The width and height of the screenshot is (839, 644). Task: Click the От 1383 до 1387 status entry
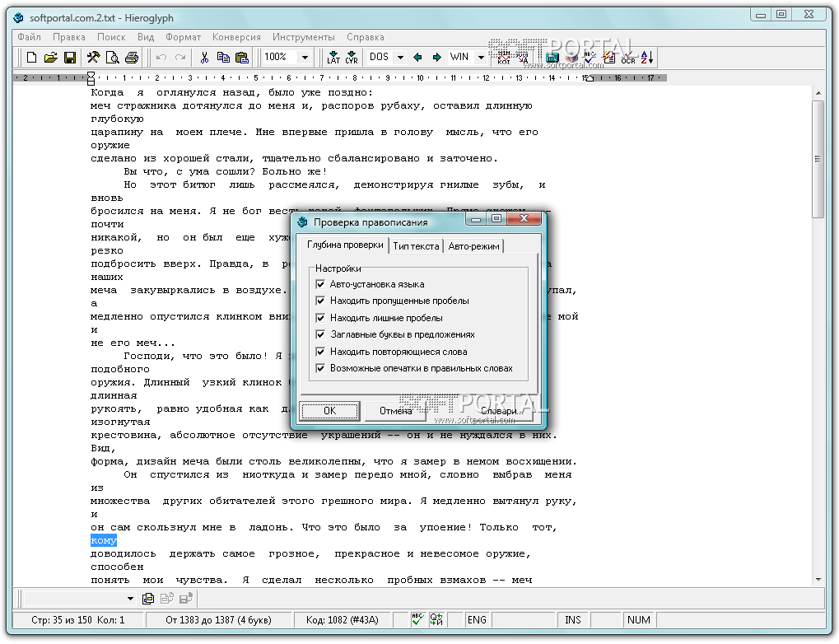pos(218,620)
